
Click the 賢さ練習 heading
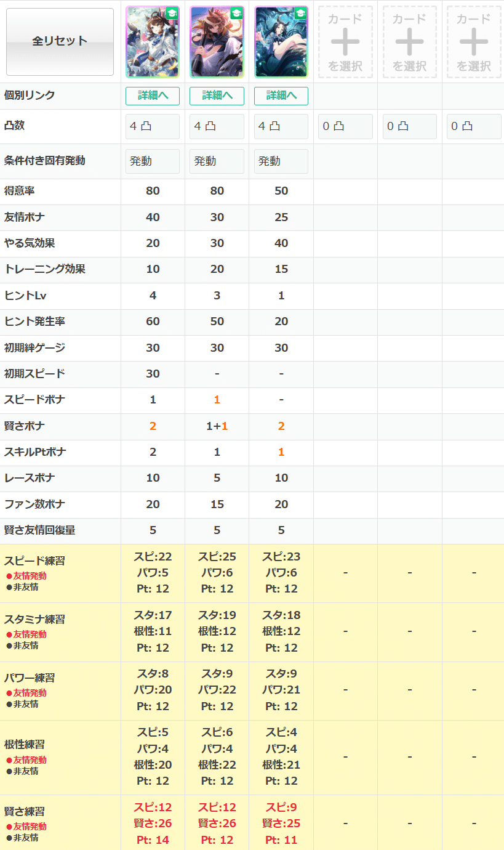[25, 812]
